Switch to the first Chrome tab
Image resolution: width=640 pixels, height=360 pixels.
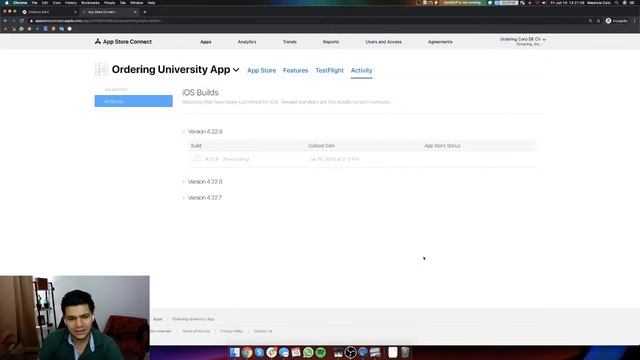pyautogui.click(x=49, y=12)
